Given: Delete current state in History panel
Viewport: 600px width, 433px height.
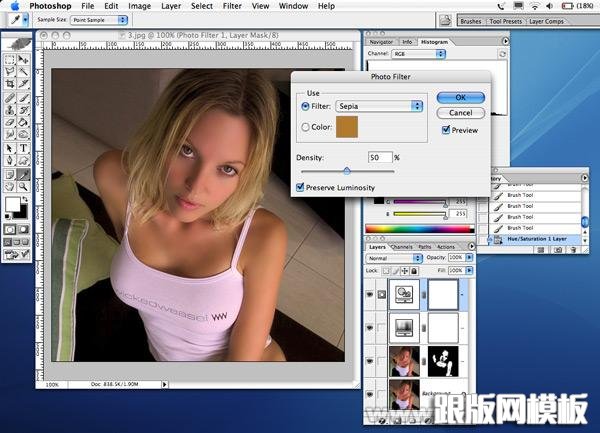Looking at the screenshot, I should tap(573, 250).
